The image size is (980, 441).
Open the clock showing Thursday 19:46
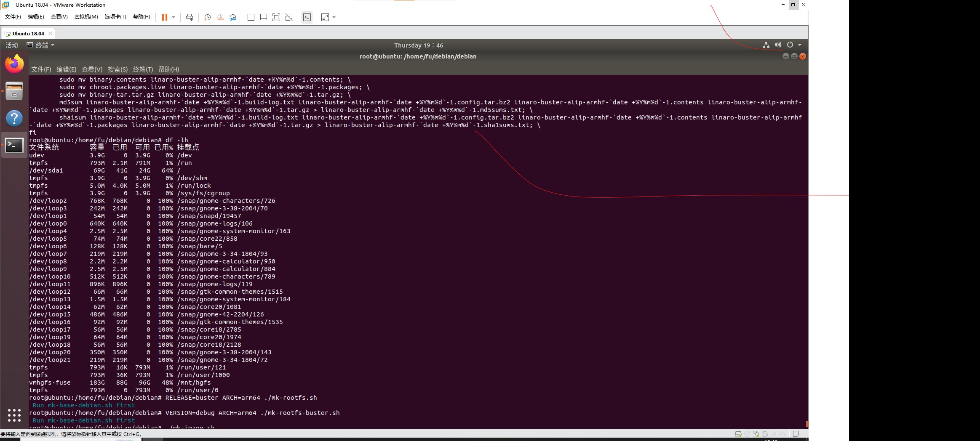418,45
